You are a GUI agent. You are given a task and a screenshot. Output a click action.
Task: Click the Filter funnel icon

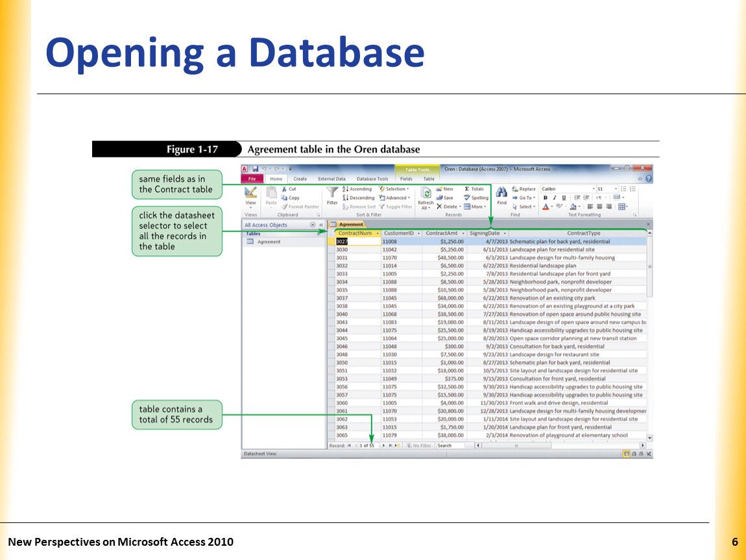[x=332, y=192]
